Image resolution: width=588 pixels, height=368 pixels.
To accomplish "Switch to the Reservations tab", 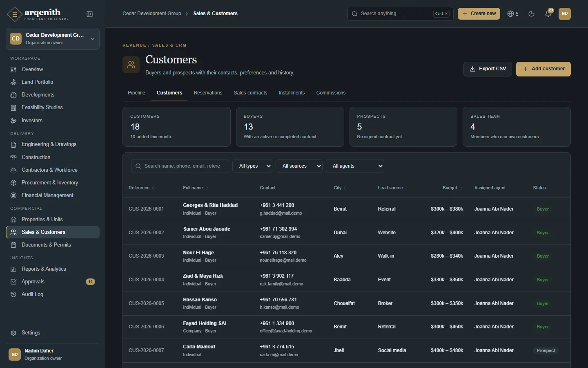I will tap(208, 93).
